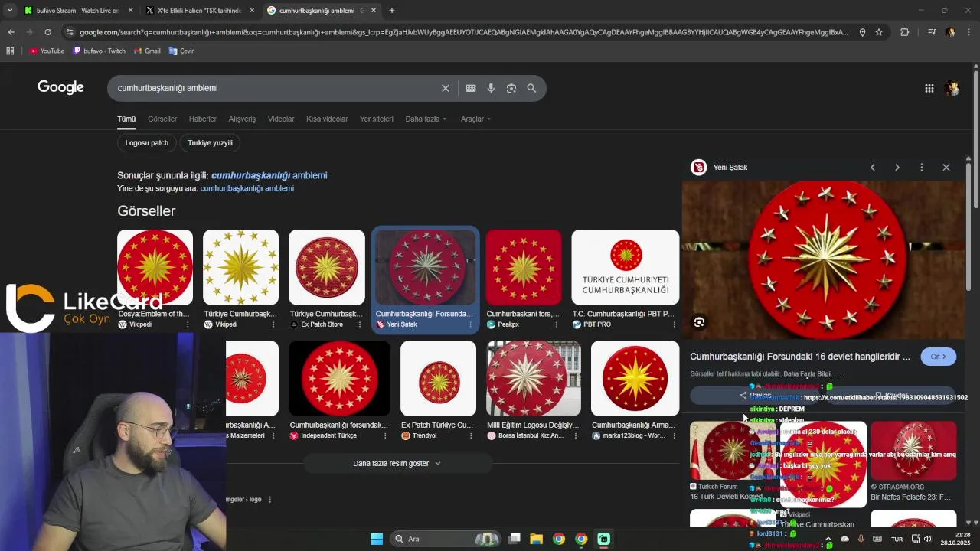980x551 pixels.
Task: Click Windows taskbar search box Ara
Action: (x=444, y=539)
